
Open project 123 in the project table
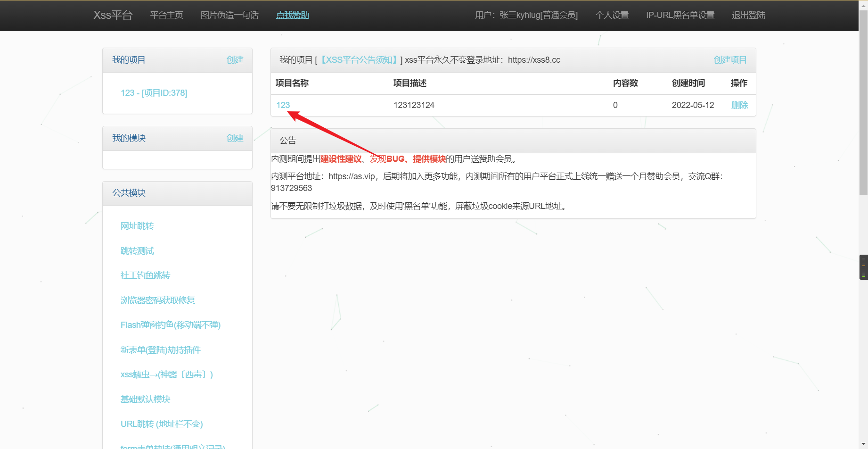283,105
